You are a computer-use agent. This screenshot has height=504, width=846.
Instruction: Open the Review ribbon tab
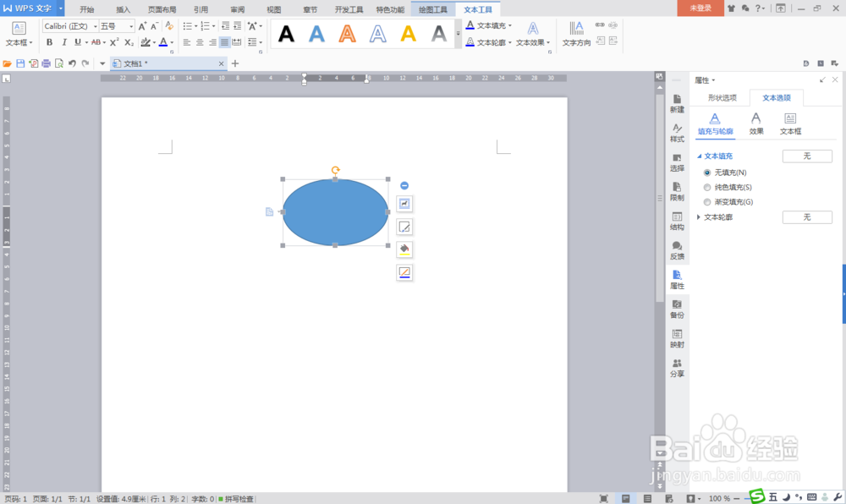[x=238, y=9]
